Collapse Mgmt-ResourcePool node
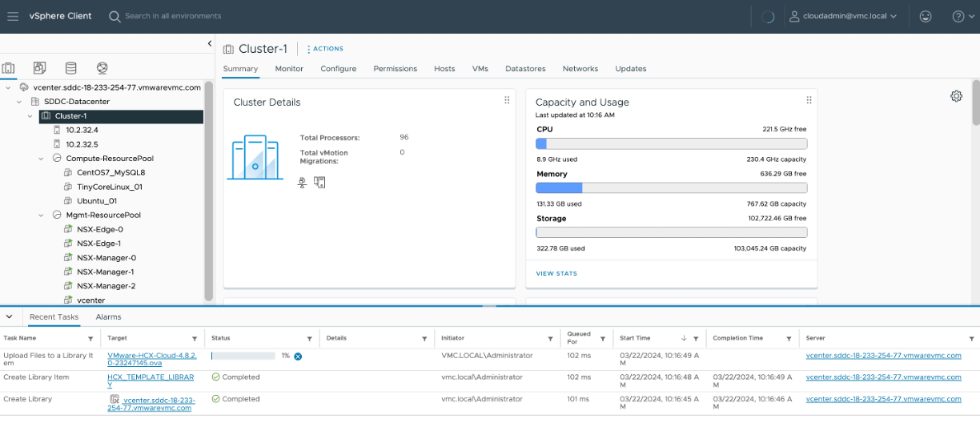Screen dimensions: 980x423 click(42, 216)
